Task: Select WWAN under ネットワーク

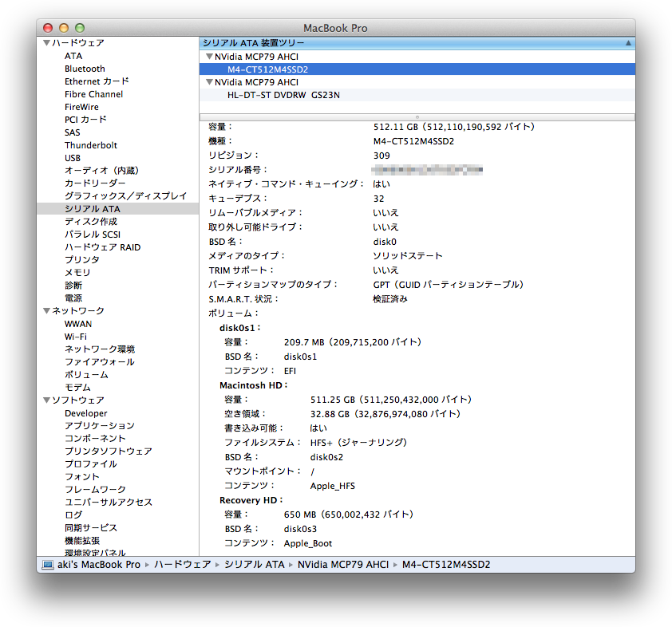Action: (x=78, y=324)
